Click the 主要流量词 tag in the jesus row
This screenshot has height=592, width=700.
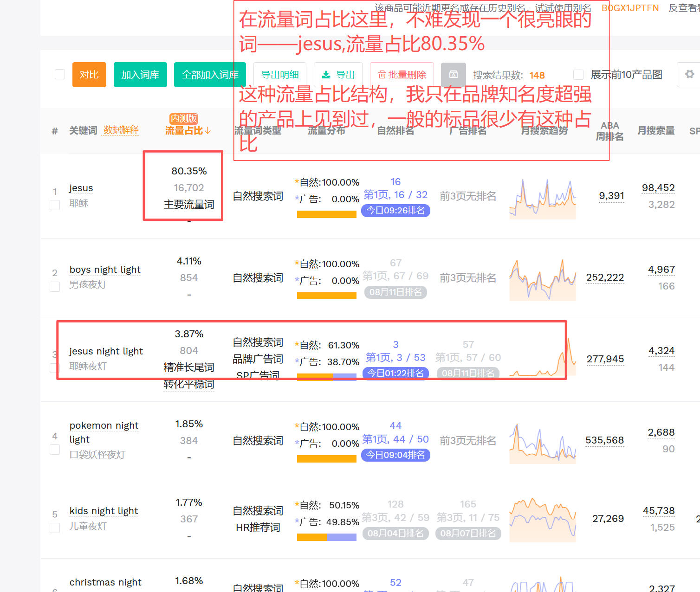[189, 205]
